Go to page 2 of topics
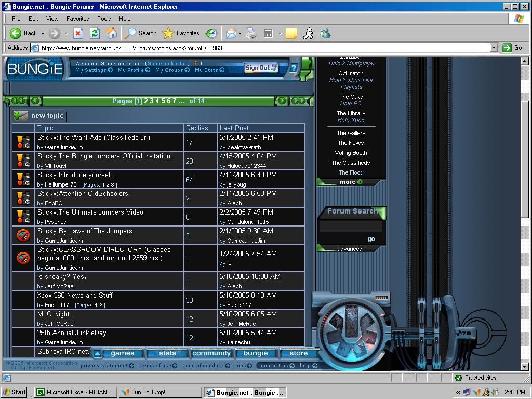532x399 pixels. (x=147, y=101)
